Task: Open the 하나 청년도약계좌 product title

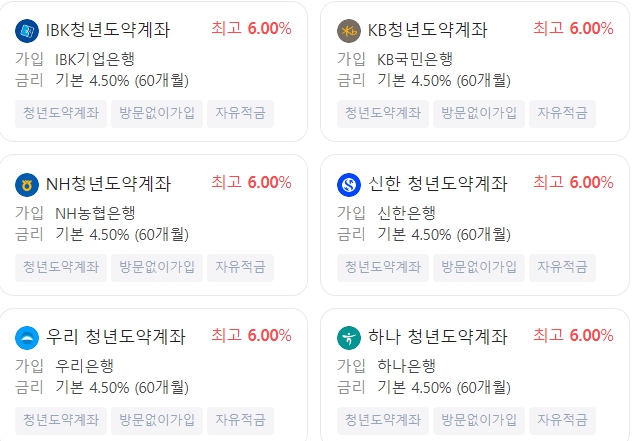Action: coord(437,337)
